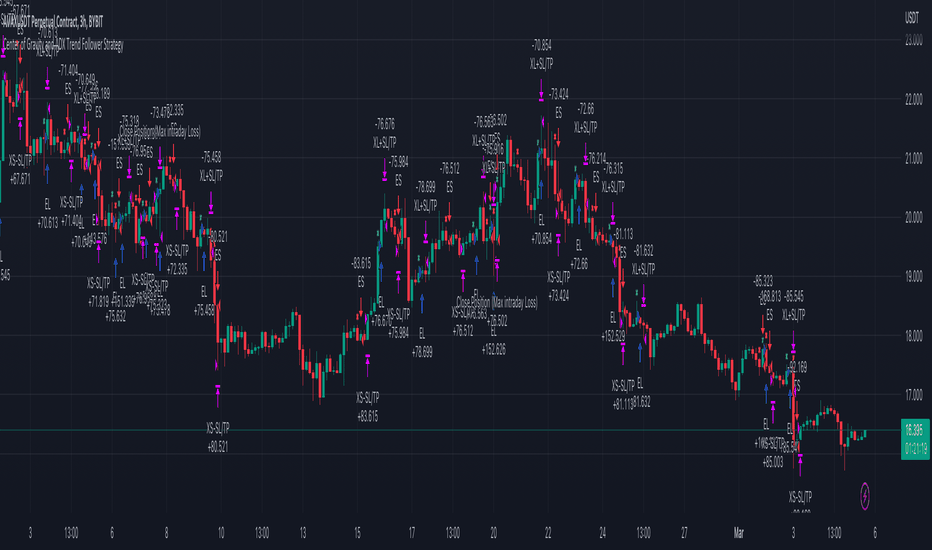Open Center of Gravity ADX strategy title
932x550 pixels.
pos(63,45)
